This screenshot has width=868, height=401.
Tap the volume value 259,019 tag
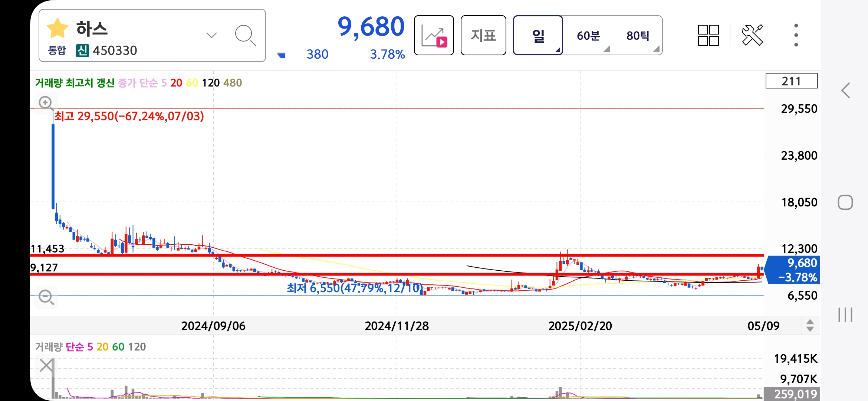[792, 394]
